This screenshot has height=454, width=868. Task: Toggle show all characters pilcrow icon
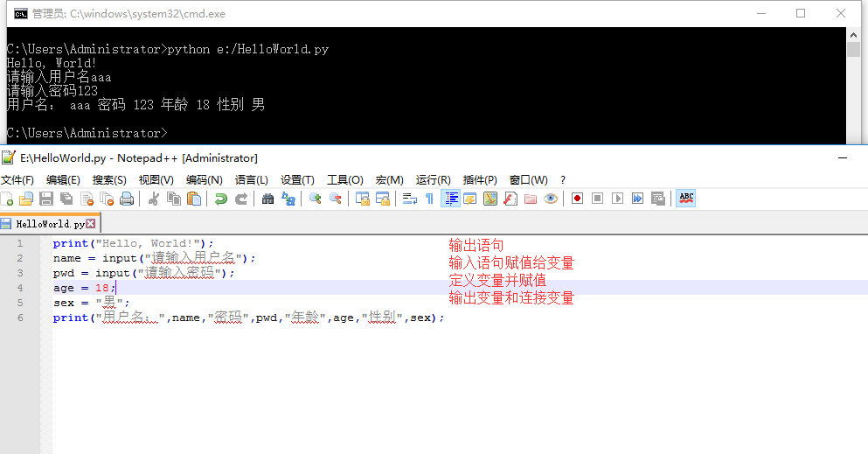coord(429,199)
